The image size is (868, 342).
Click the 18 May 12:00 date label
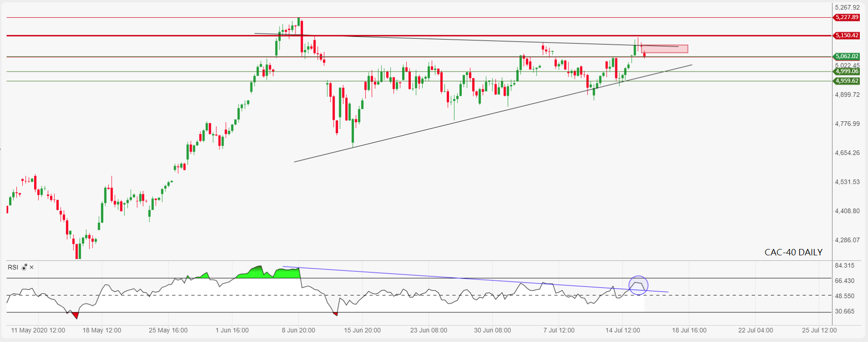102,330
